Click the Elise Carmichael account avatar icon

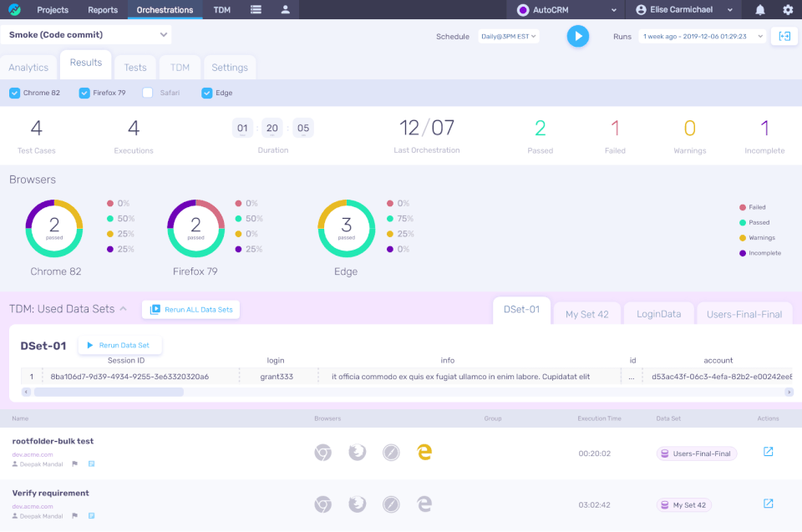641,10
